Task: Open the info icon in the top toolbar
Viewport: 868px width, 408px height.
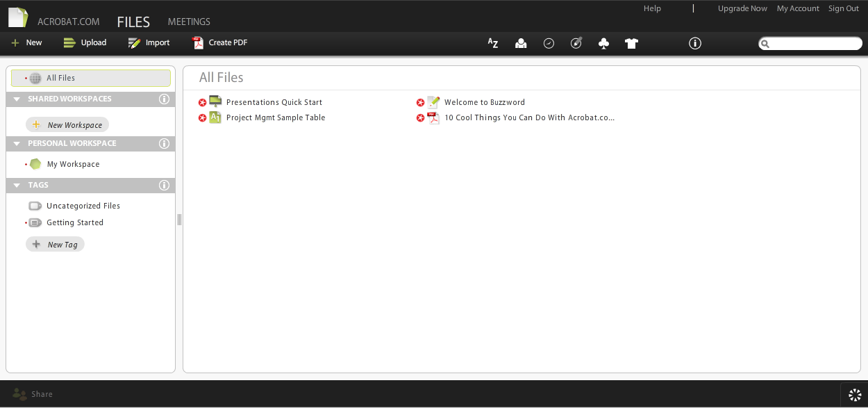Action: coord(695,43)
